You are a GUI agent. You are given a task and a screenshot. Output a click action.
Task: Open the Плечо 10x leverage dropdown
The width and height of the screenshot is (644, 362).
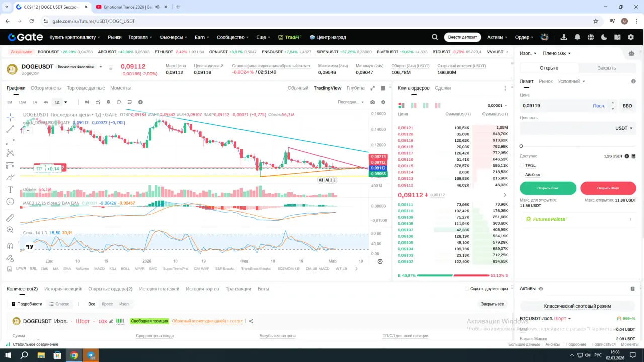coord(556,53)
